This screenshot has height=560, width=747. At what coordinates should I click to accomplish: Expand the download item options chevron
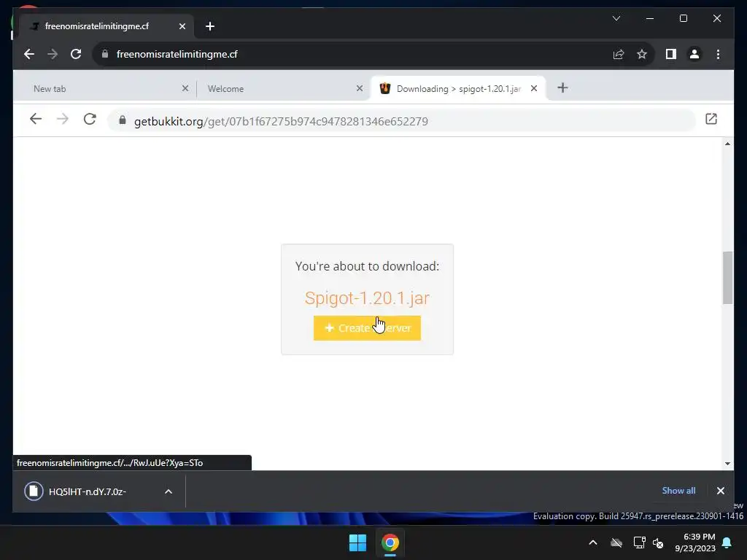pos(169,491)
